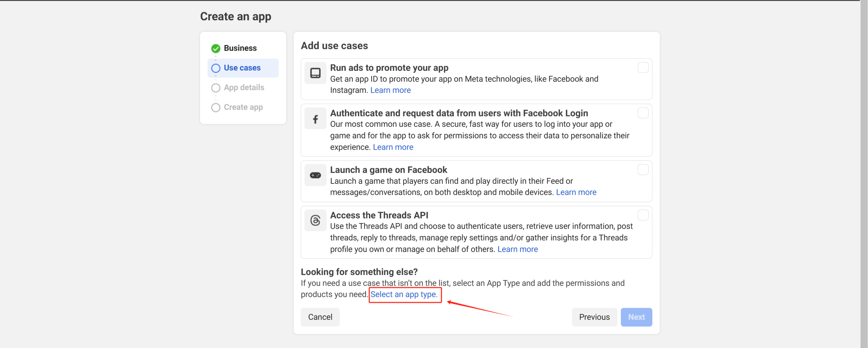Click the Cancel button
Viewport: 868px width, 348px height.
pyautogui.click(x=320, y=317)
